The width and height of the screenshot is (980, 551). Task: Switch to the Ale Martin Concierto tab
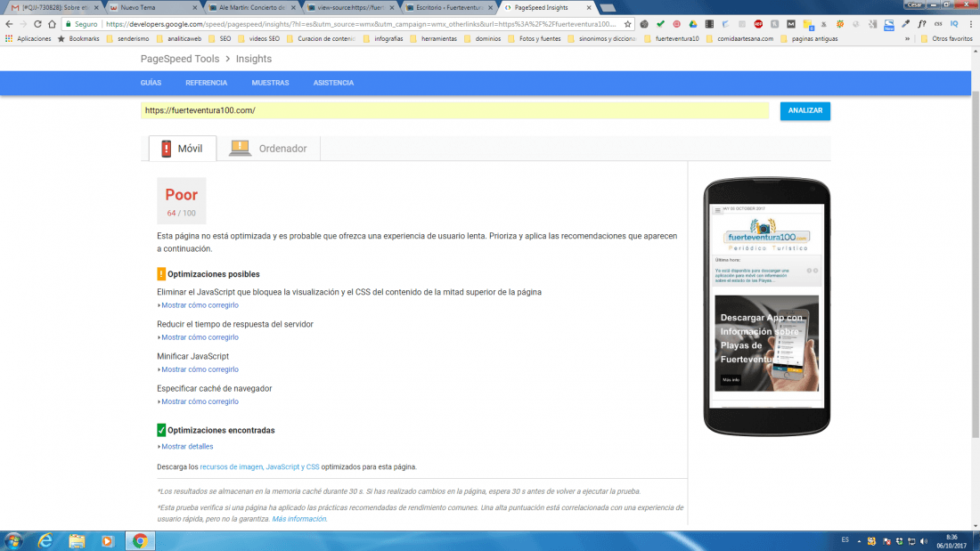pyautogui.click(x=252, y=7)
